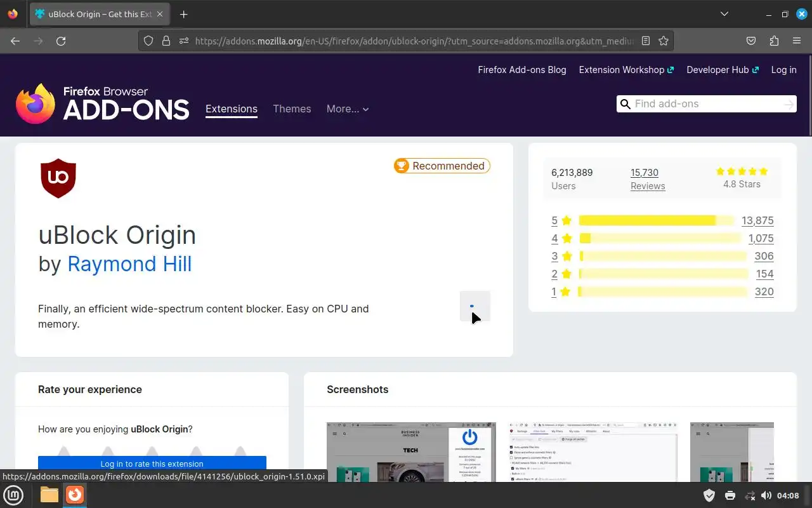Open the uBlock settings screenshot thumbnail

click(593, 452)
